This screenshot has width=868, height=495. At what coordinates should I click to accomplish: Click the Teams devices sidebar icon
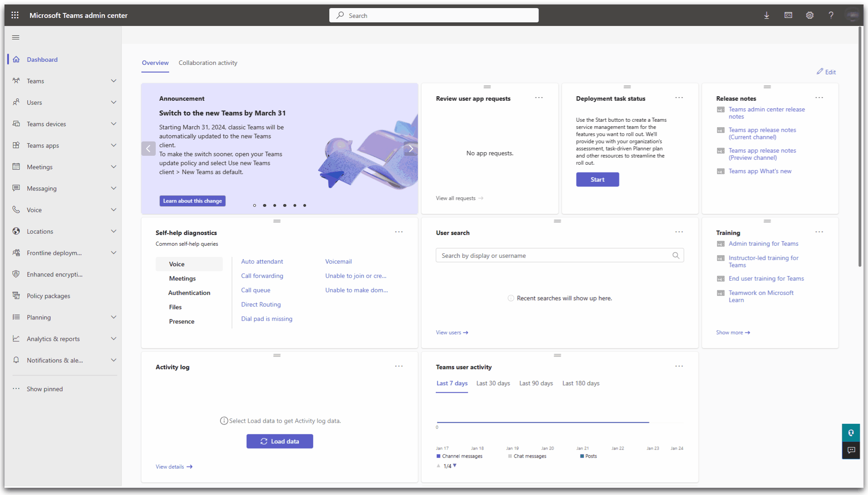(16, 124)
